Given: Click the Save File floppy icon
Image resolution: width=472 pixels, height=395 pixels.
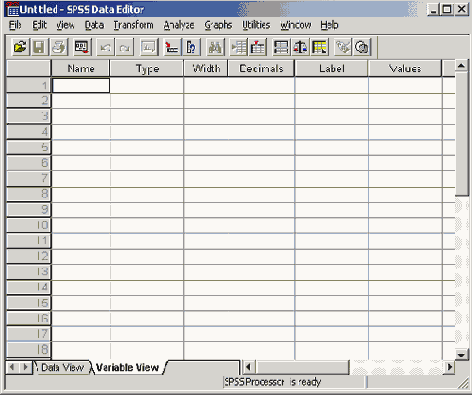Looking at the screenshot, I should pos(39,47).
